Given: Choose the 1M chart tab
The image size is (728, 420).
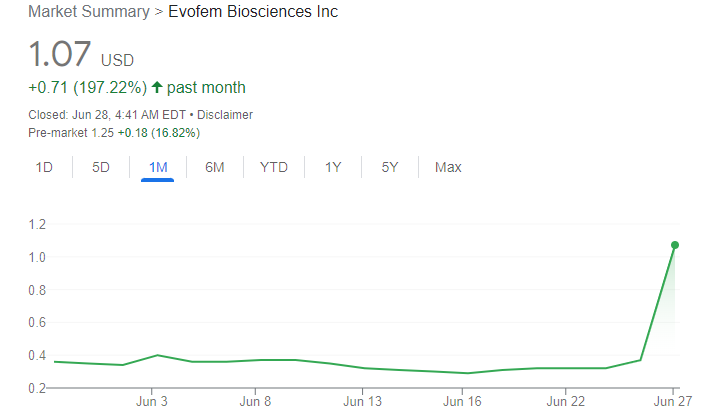Looking at the screenshot, I should pos(158,167).
